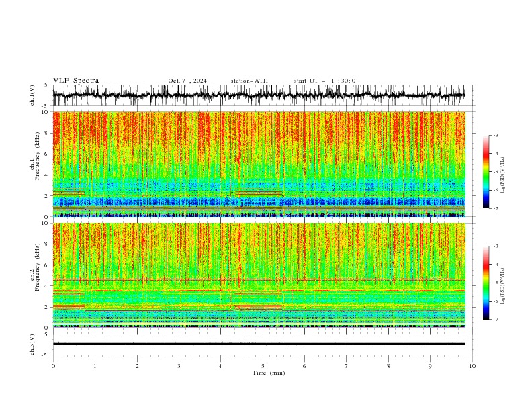532x411 pixels.
Task: Click time axis tick label '8'
Action: point(388,366)
